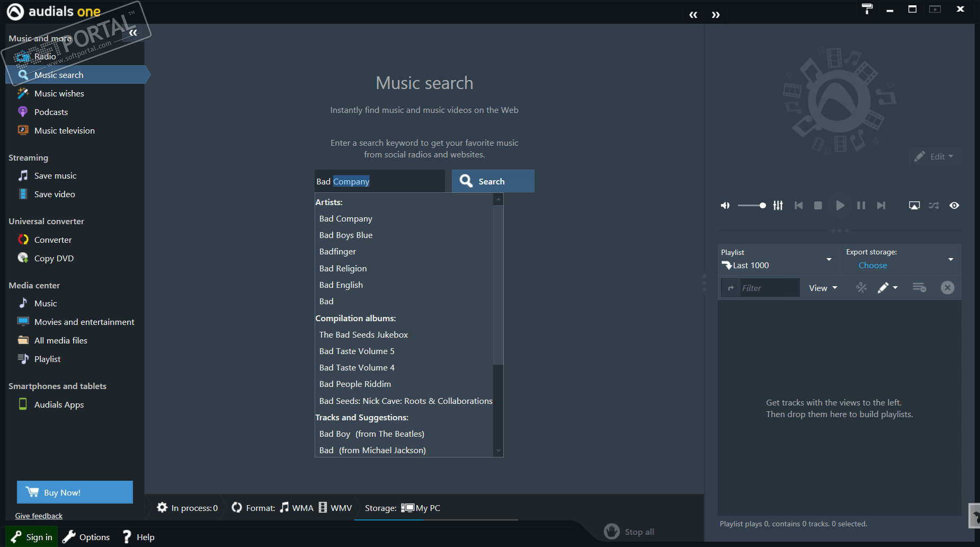
Task: Select artist suggestion Badfinger
Action: pyautogui.click(x=337, y=251)
